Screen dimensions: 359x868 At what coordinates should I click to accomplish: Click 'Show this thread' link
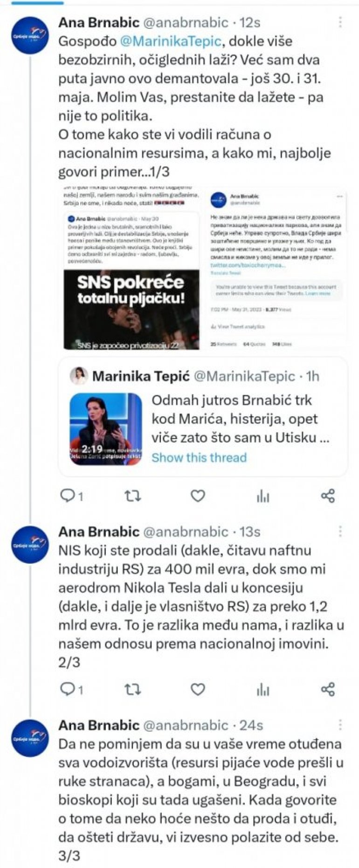(x=199, y=457)
